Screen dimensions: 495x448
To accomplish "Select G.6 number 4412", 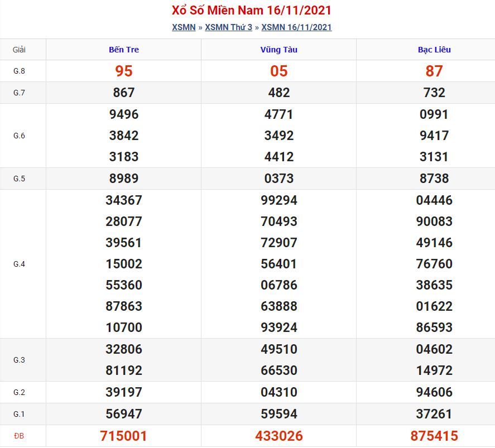I will [x=279, y=157].
